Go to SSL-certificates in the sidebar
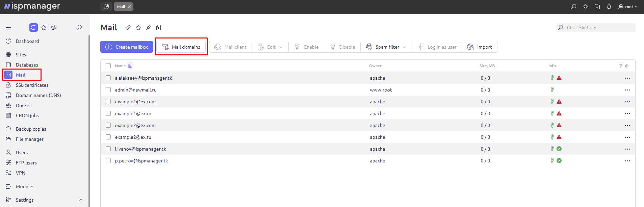This screenshot has height=207, width=644. 32,85
